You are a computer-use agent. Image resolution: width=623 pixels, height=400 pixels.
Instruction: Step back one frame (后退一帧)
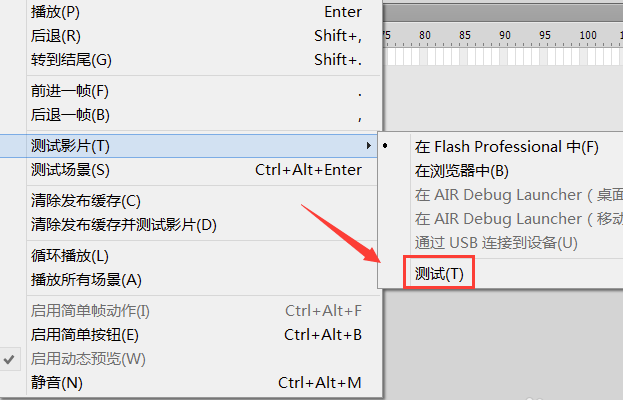[x=70, y=115]
